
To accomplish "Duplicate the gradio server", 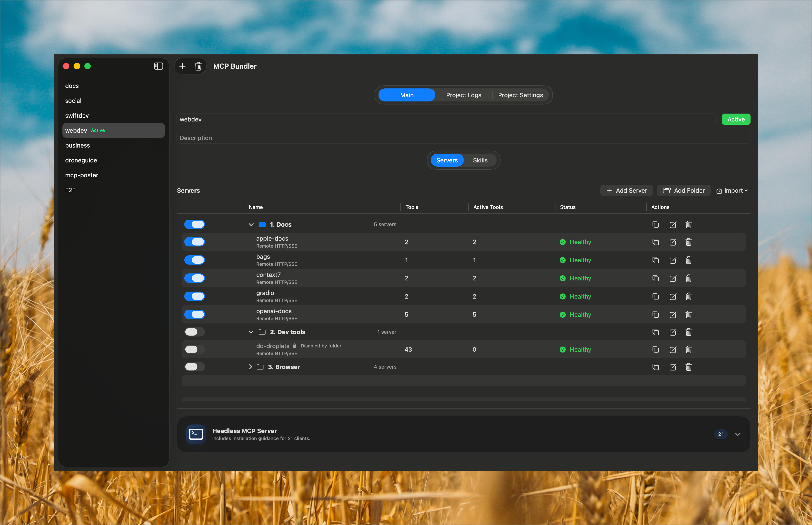I will 656,296.
